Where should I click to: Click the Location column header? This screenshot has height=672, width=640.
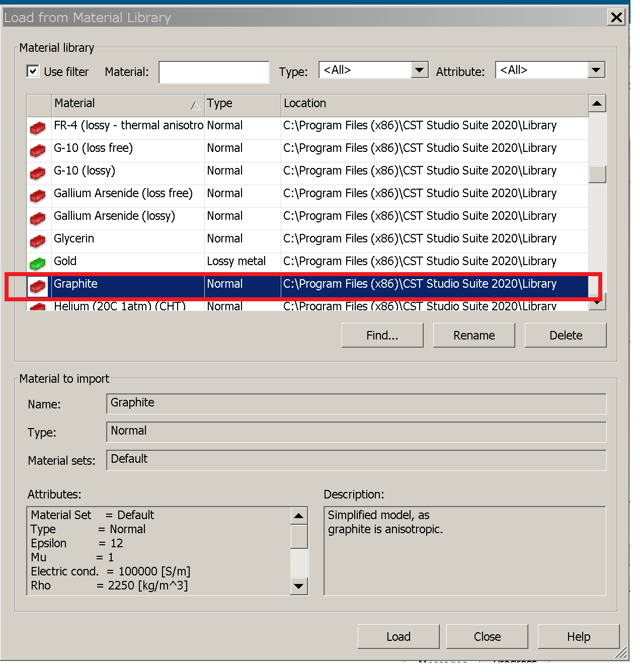click(x=434, y=104)
